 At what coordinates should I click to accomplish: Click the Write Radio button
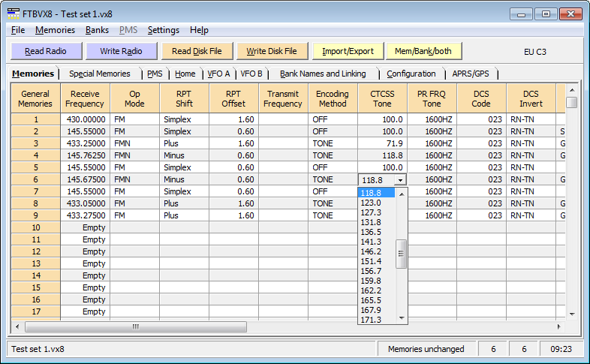coord(121,51)
